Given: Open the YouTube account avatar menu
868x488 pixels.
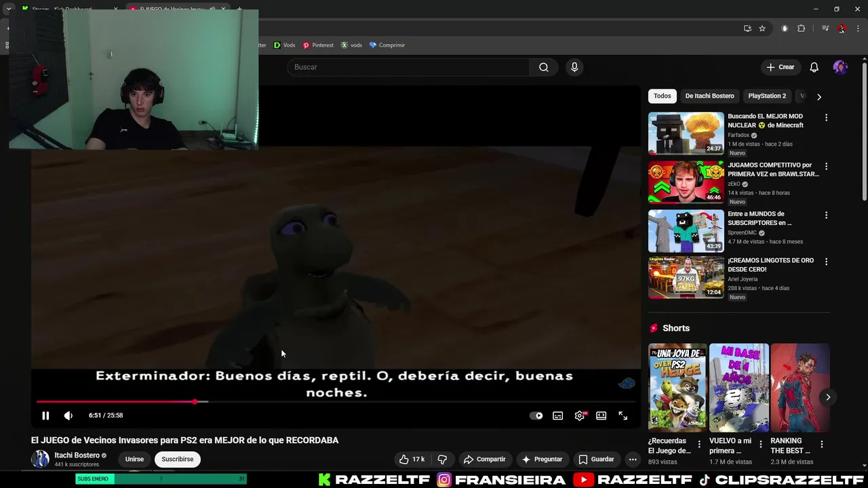Looking at the screenshot, I should click(840, 67).
